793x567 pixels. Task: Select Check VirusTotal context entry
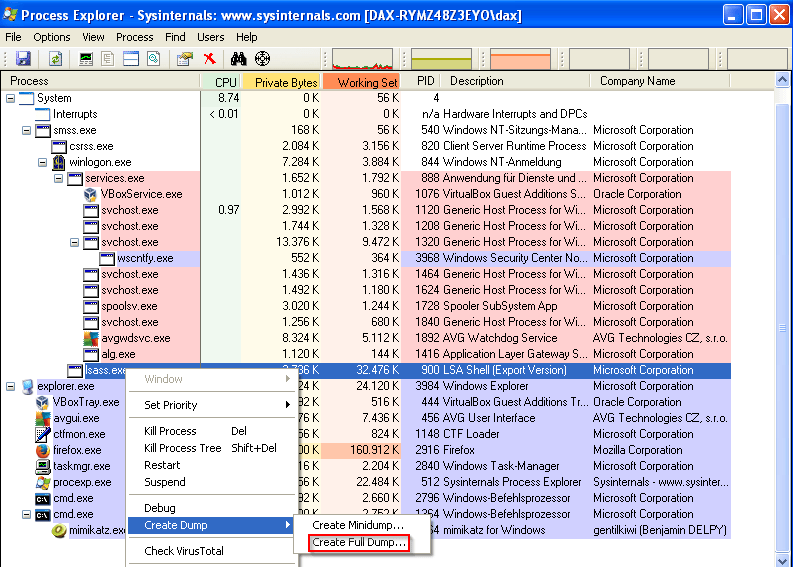click(x=212, y=551)
